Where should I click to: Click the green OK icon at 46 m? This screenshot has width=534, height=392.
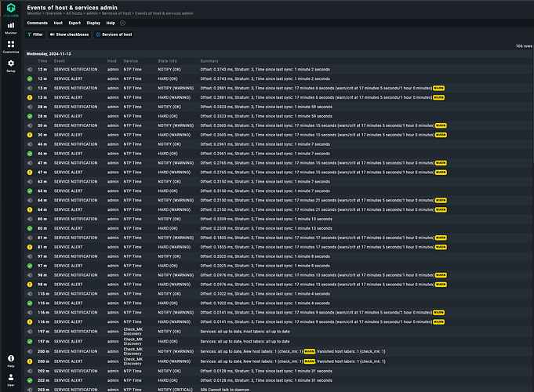coord(30,154)
